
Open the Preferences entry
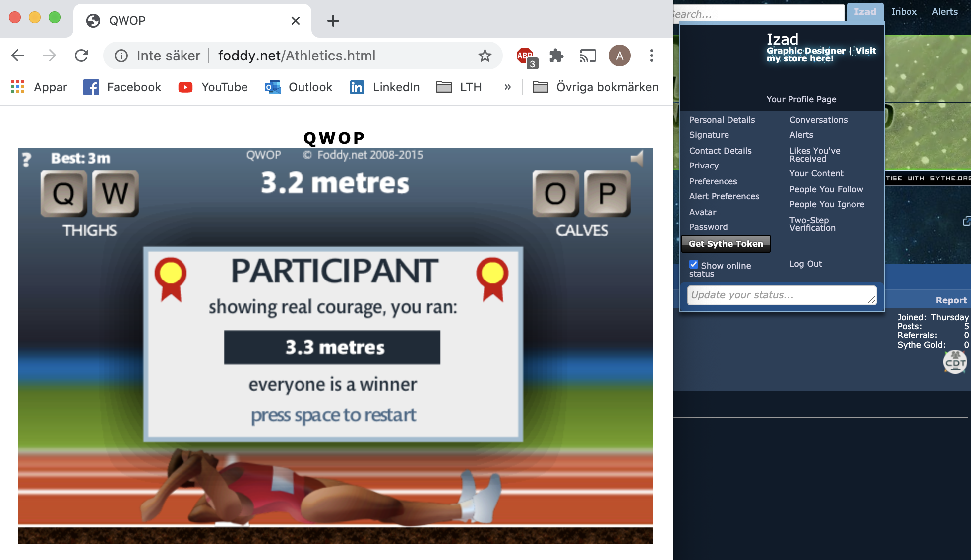coord(713,181)
